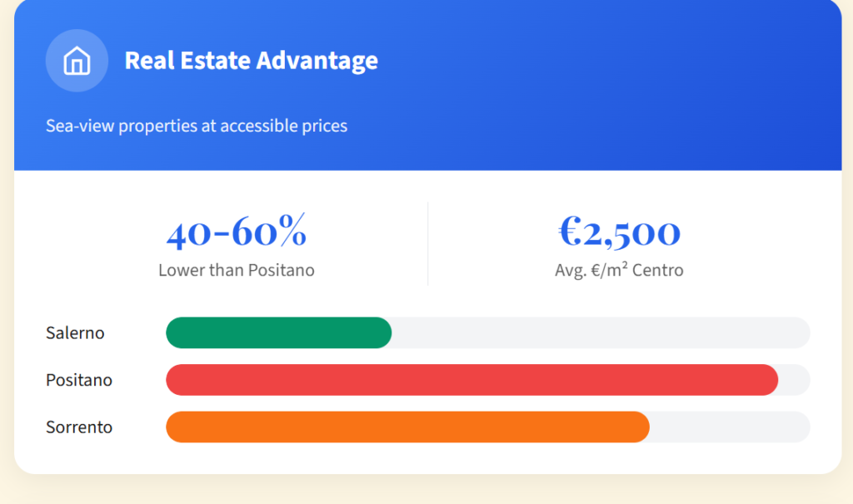
Task: Click the Positano row label
Action: [79, 381]
